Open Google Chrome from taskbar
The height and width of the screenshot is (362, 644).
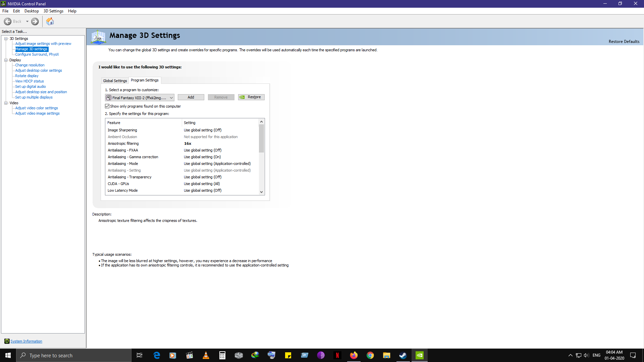[x=370, y=355]
